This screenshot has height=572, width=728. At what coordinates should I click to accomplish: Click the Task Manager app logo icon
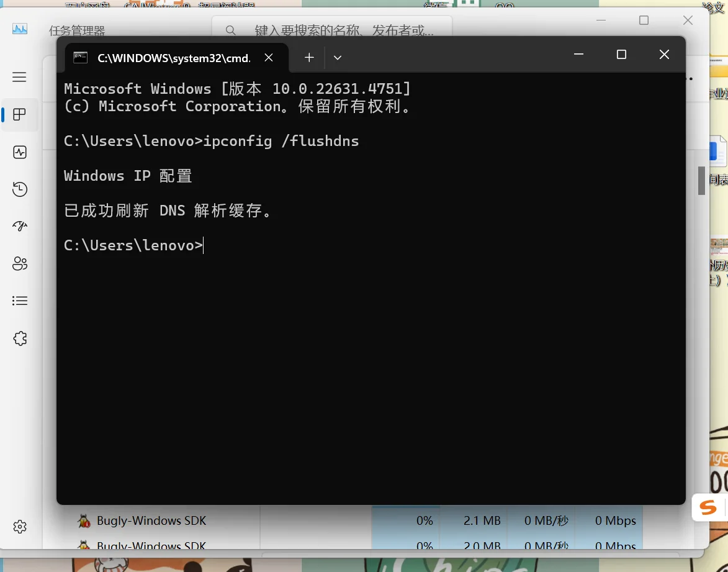pyautogui.click(x=19, y=29)
